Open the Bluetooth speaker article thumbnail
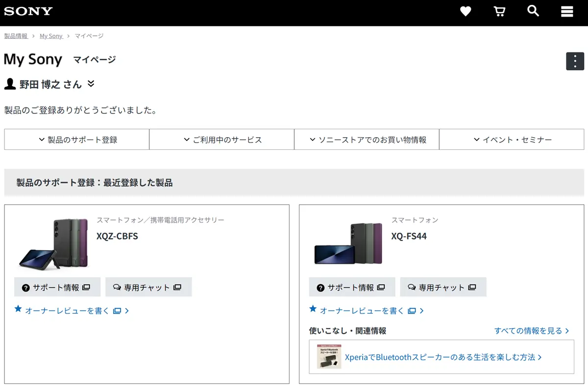 (x=329, y=357)
